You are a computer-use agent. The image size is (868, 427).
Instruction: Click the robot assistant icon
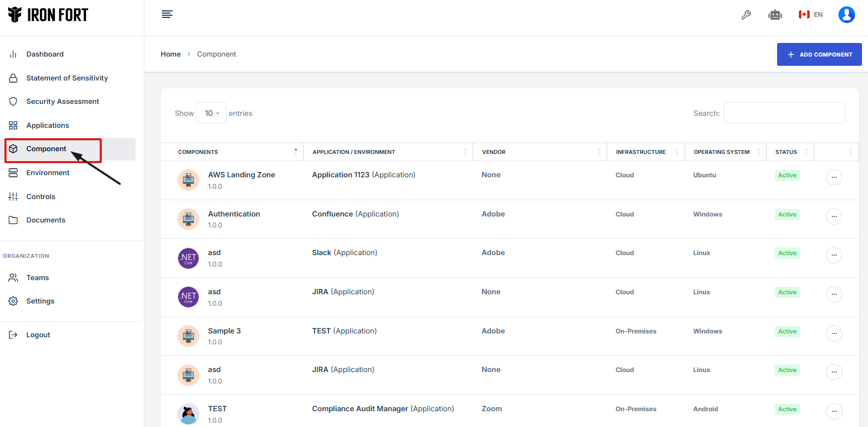point(775,15)
